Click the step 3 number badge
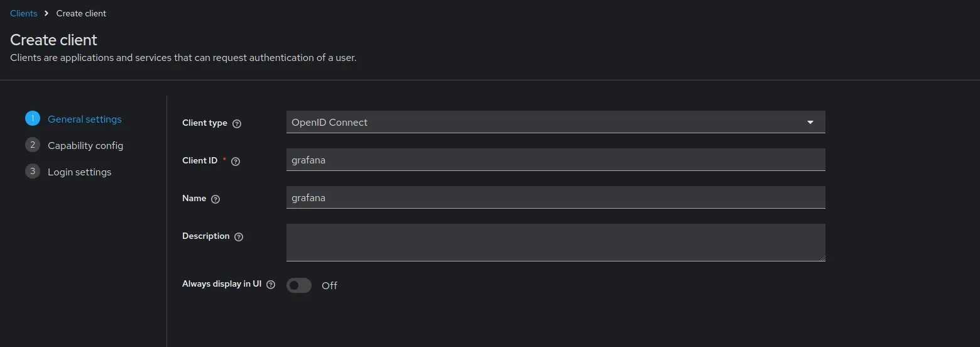Viewport: 980px width, 347px height. pyautogui.click(x=33, y=172)
